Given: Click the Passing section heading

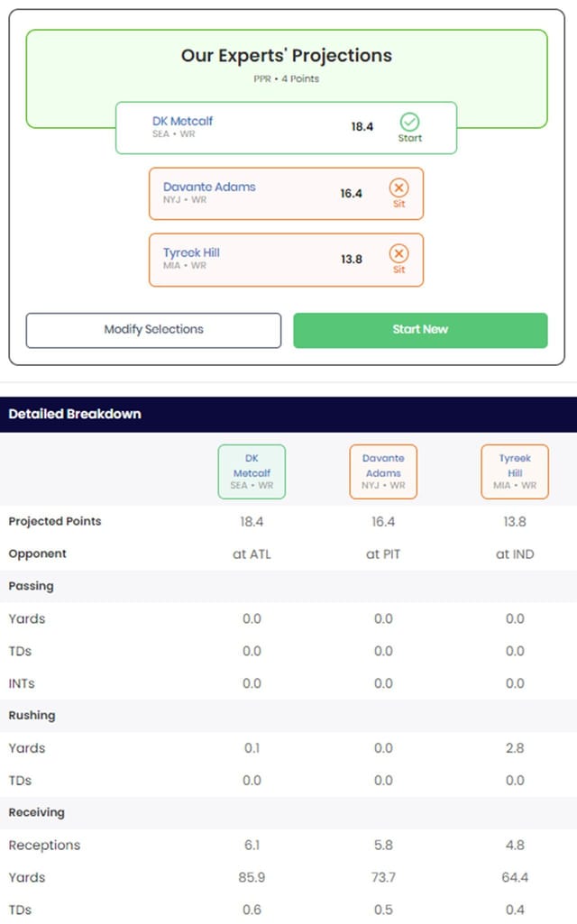Looking at the screenshot, I should point(32,586).
